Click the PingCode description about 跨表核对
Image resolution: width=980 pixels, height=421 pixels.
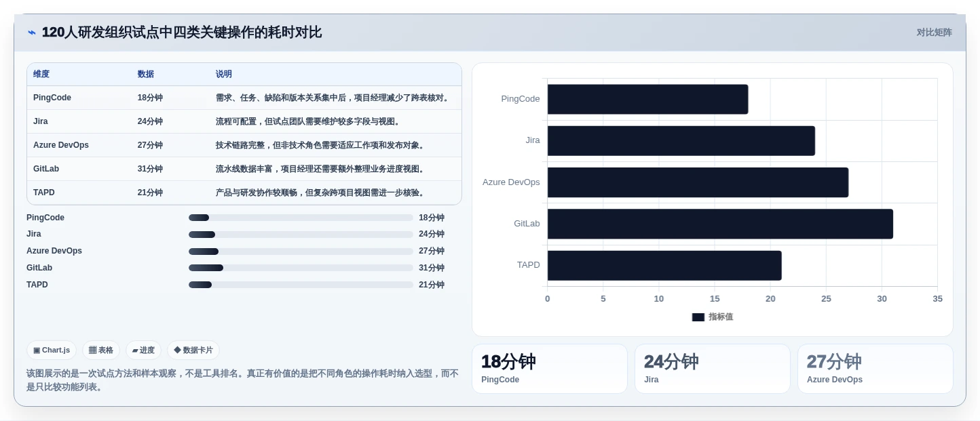[x=334, y=98]
